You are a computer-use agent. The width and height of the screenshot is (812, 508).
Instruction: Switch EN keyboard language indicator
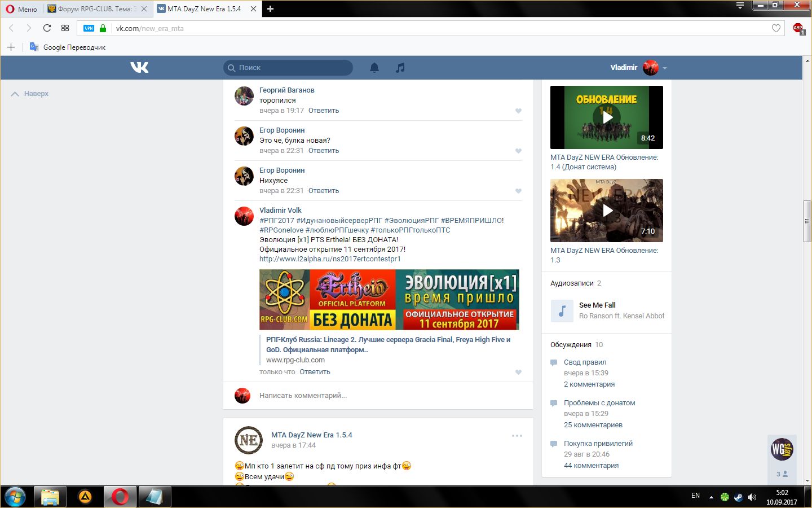point(695,496)
